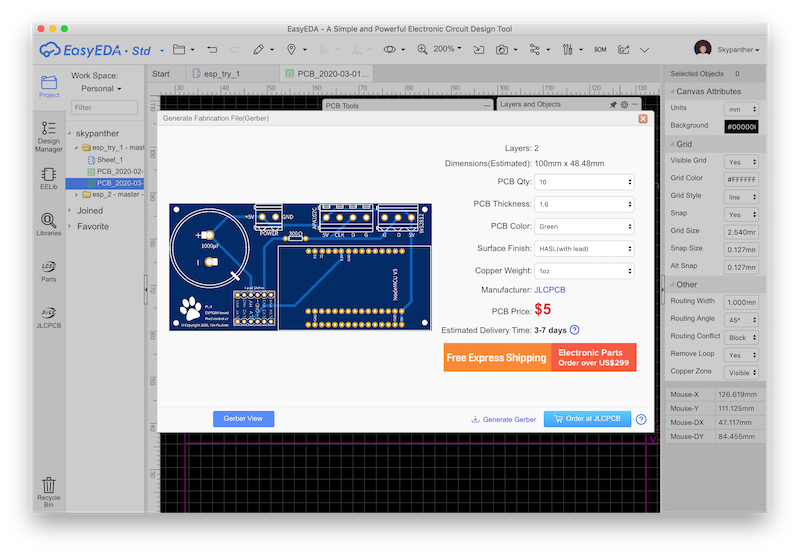This screenshot has width=800, height=556.
Task: Open the Copper Weight dropdown
Action: point(584,271)
